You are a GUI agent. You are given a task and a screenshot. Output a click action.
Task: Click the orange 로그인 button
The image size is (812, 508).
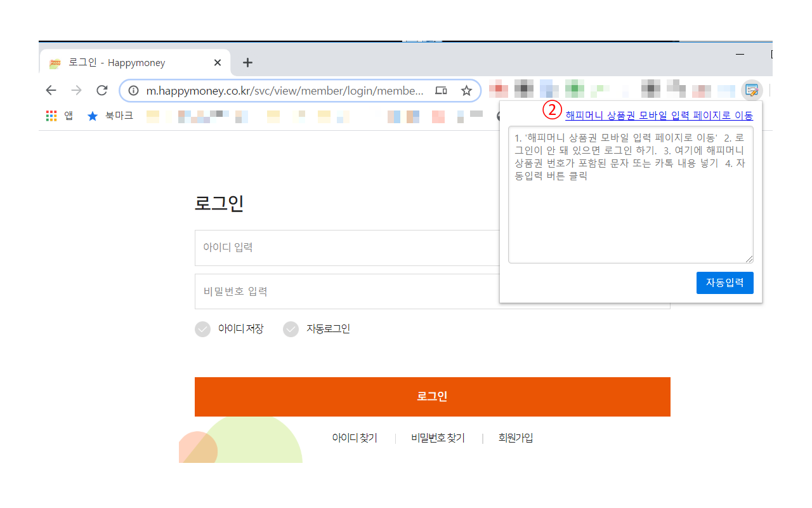point(433,397)
